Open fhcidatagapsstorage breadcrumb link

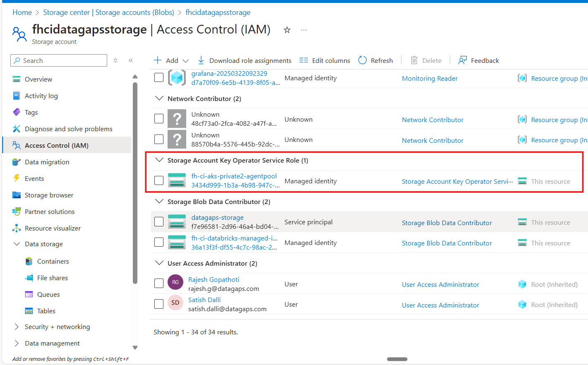[x=218, y=12]
